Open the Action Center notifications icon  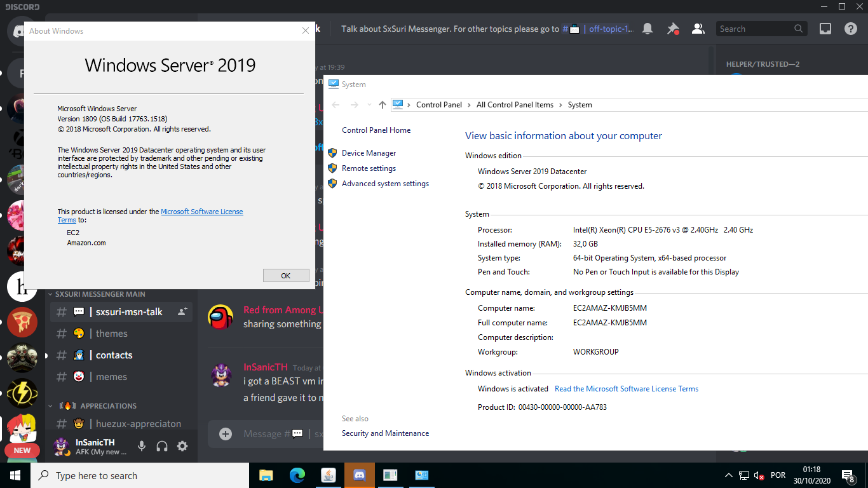click(x=848, y=475)
